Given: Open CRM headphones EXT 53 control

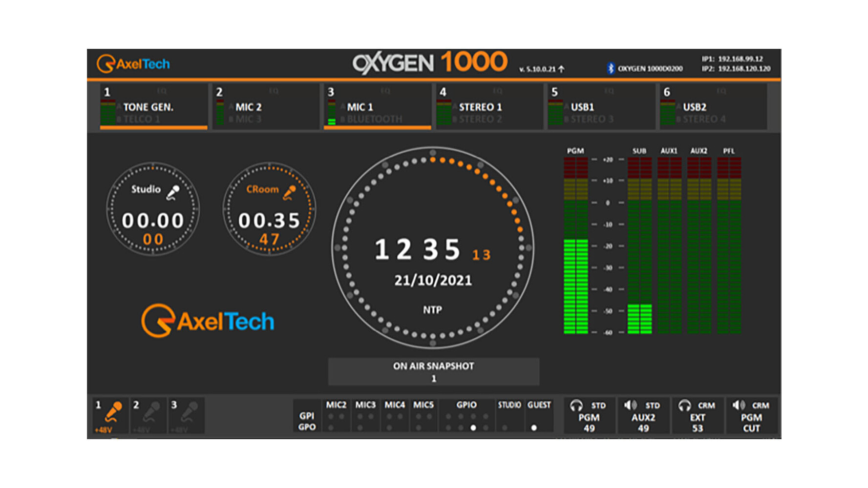Looking at the screenshot, I should 697,416.
